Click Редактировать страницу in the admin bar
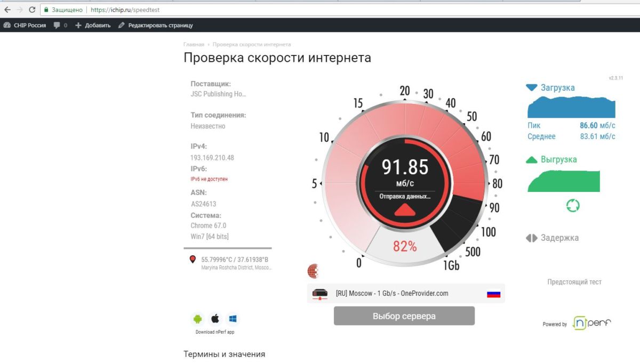The width and height of the screenshot is (640, 364). (155, 25)
